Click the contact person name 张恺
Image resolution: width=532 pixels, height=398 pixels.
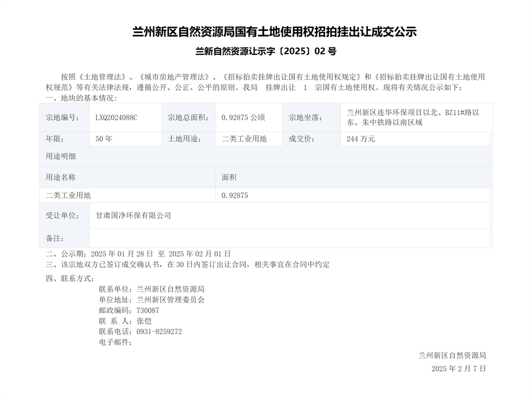pos(144,321)
